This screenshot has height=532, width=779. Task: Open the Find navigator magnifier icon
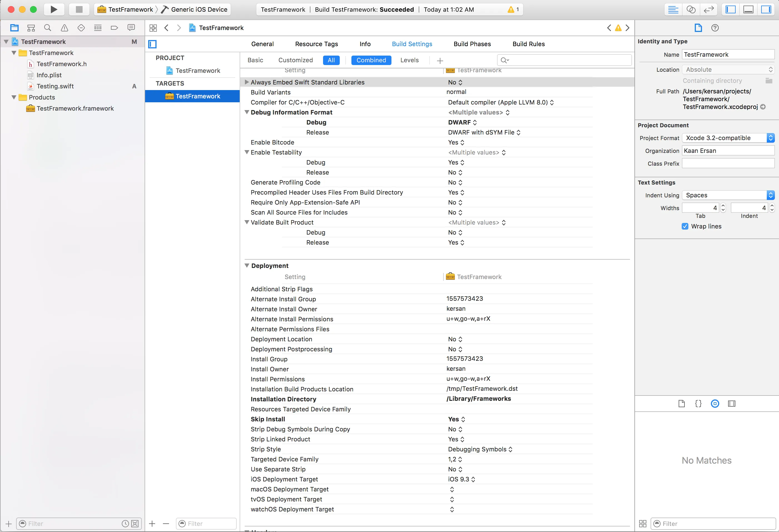[48, 28]
